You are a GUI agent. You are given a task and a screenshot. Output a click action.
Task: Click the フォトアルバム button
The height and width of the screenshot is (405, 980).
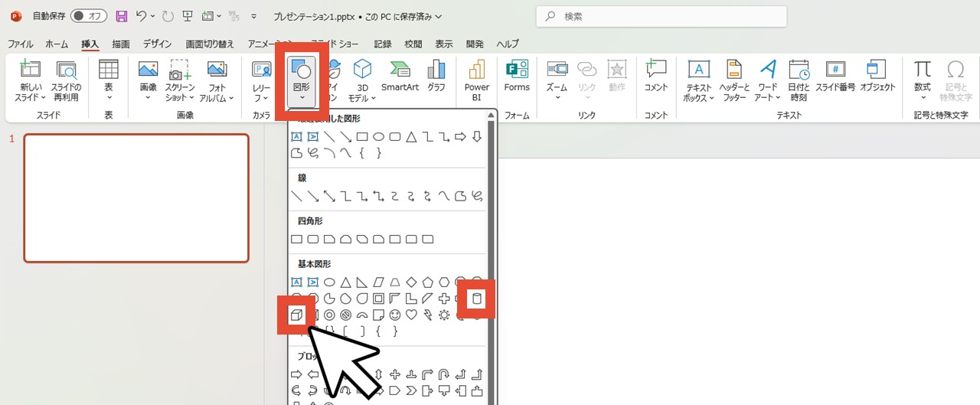tap(217, 80)
